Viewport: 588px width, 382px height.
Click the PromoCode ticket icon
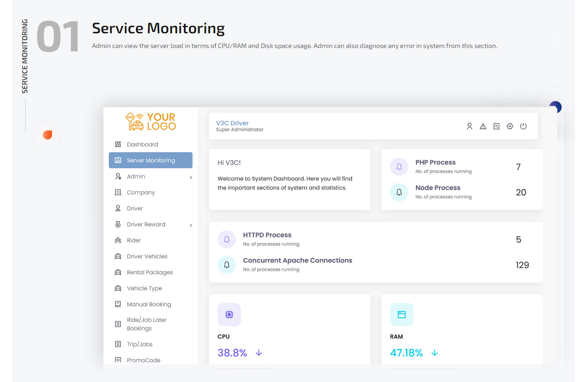tap(118, 360)
